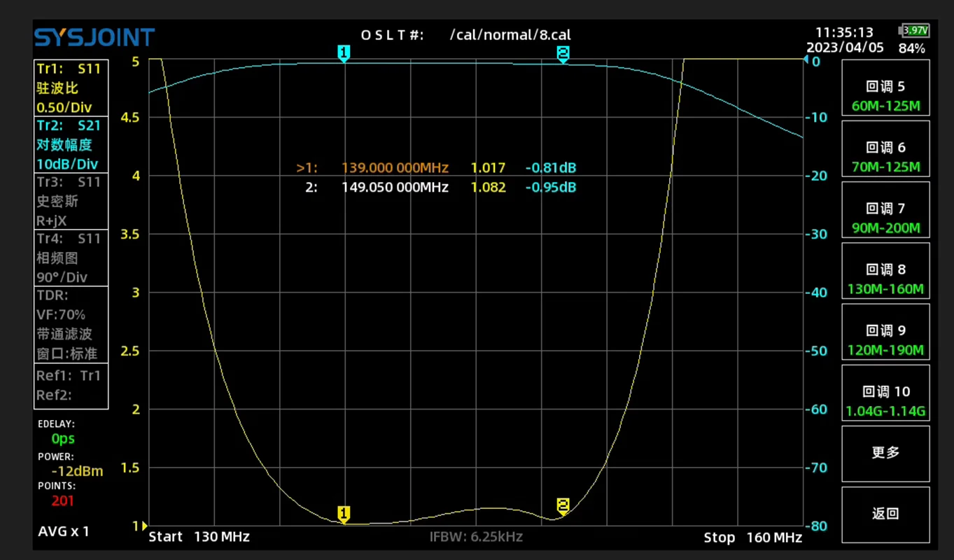Click marker 1 SWR value 1.017

tap(488, 168)
